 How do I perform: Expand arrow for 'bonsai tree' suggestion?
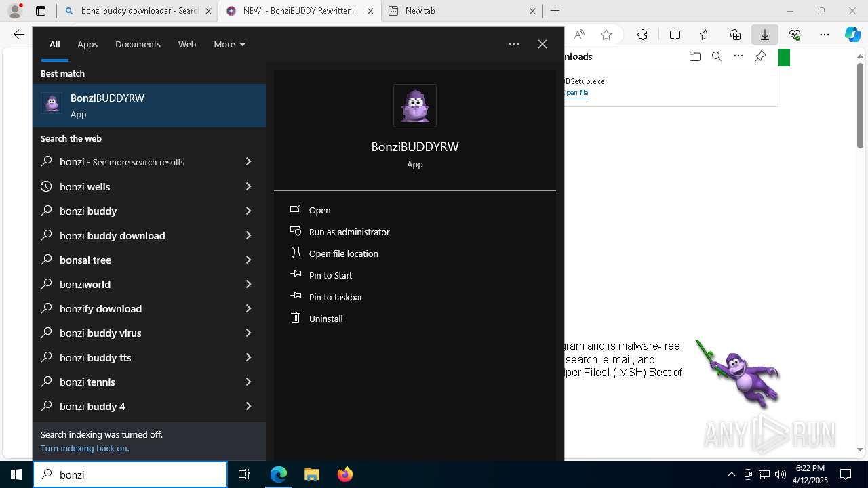248,260
